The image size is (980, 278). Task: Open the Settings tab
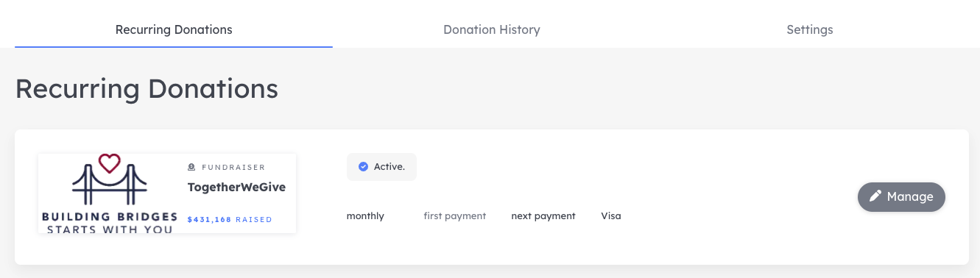tap(810, 30)
